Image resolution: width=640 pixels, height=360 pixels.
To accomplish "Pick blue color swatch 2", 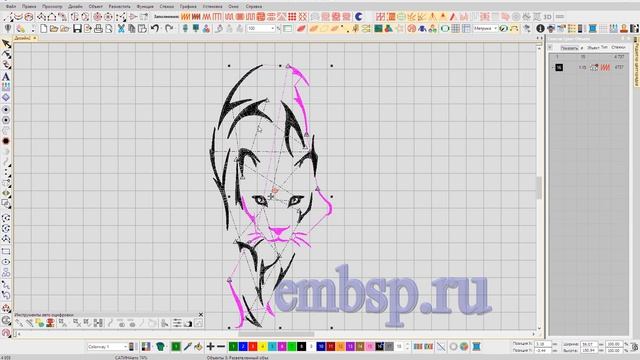I will click(x=243, y=347).
